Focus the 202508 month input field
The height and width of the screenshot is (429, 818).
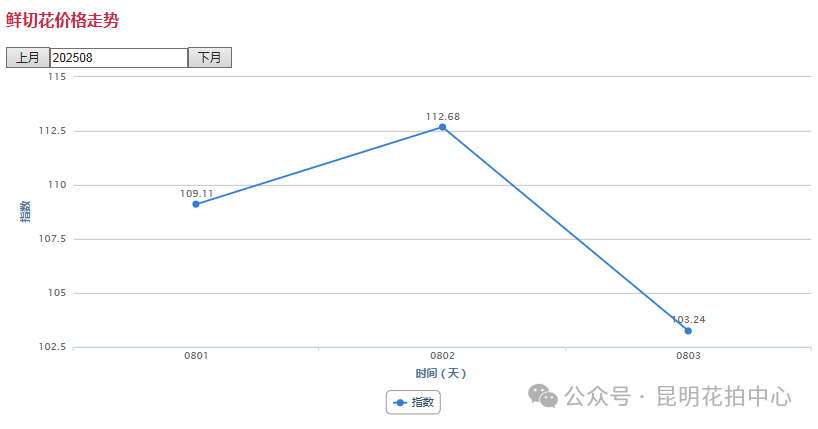point(118,58)
